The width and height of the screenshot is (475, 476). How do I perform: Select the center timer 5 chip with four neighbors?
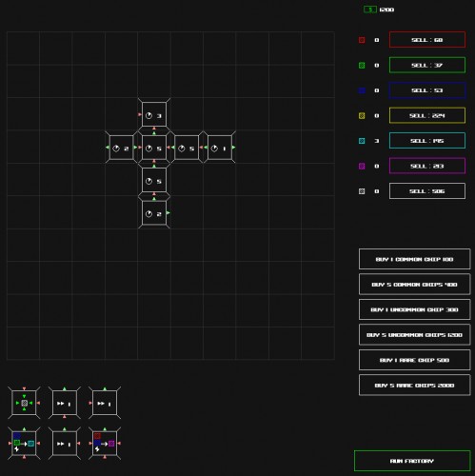coord(154,148)
